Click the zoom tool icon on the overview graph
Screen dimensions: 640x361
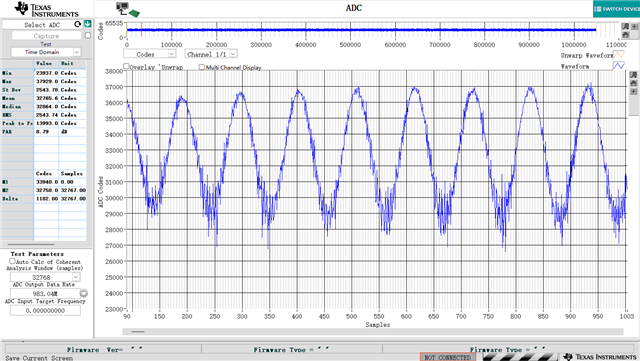625,27
